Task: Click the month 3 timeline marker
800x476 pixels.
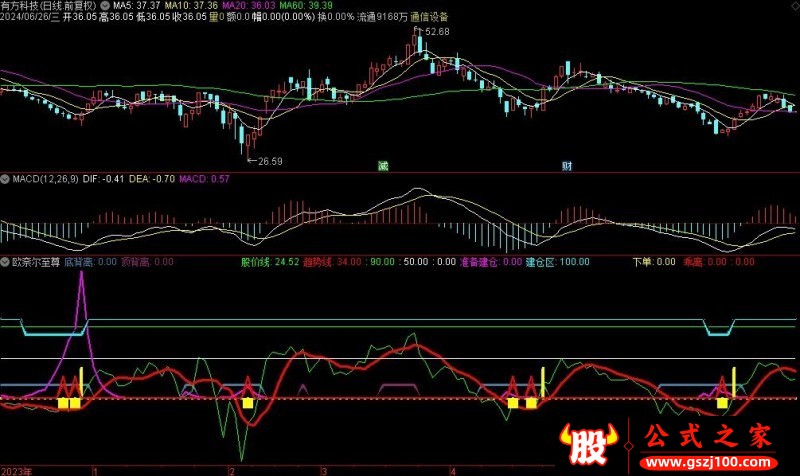Action: point(324,471)
